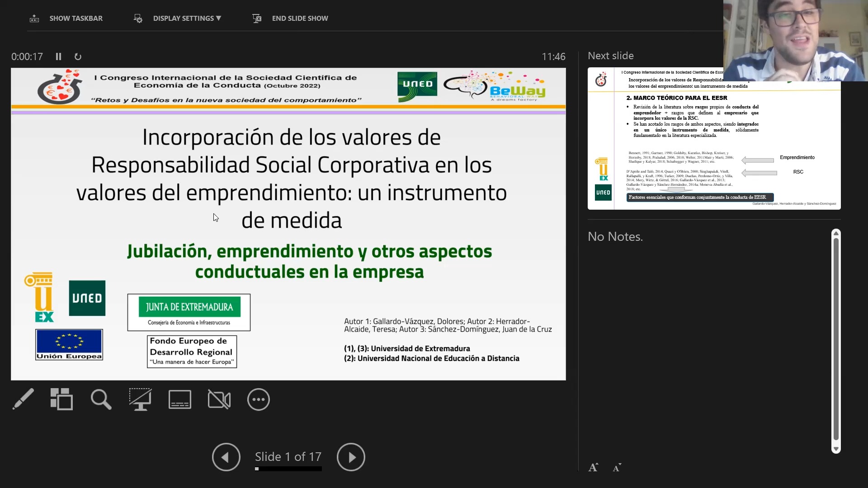Screen dimensions: 868x488
Task: Expand the Display Settings dropdown
Action: (187, 19)
